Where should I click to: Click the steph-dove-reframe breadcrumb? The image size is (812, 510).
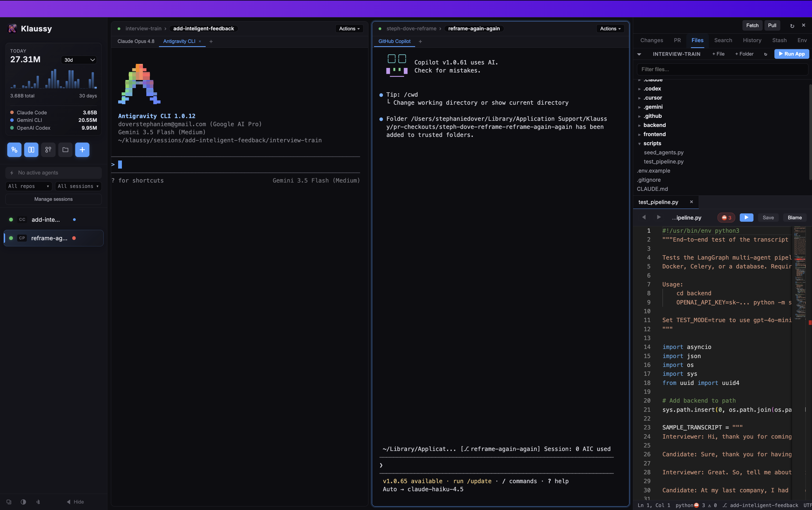[411, 29]
